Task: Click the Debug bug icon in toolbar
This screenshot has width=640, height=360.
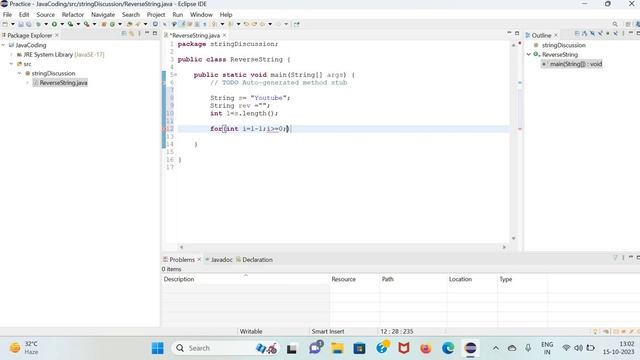Action: [38, 24]
